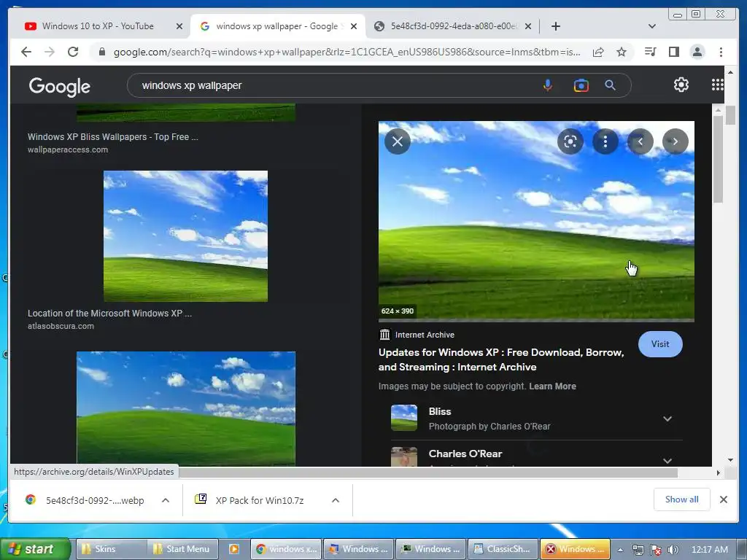Submit search with magnifier icon

pyautogui.click(x=611, y=85)
